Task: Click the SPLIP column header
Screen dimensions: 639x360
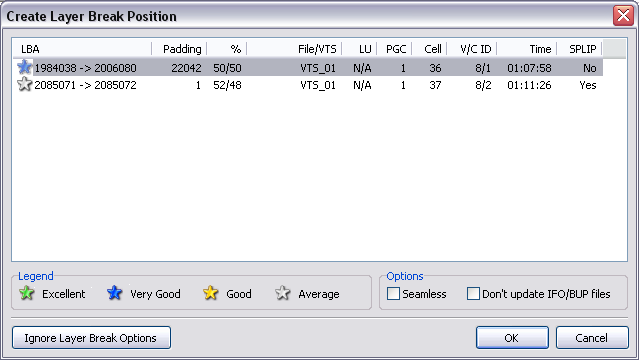Action: (x=579, y=49)
